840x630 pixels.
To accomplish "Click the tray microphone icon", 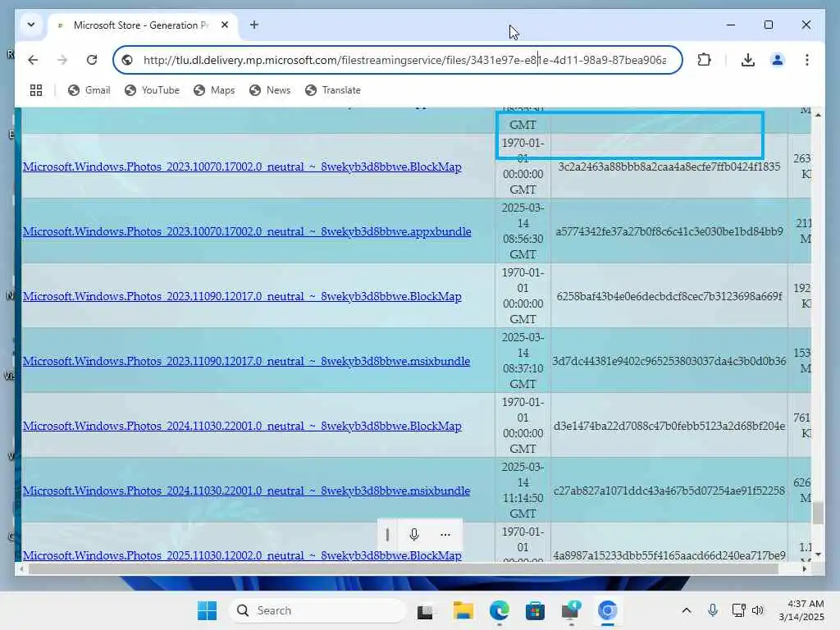I will 713,610.
